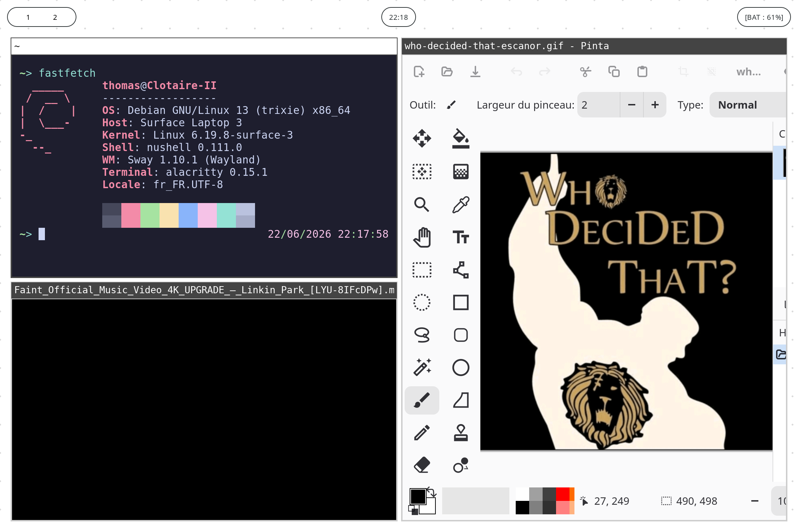Decrease the brush width with minus
Image resolution: width=798 pixels, height=532 pixels.
click(632, 105)
